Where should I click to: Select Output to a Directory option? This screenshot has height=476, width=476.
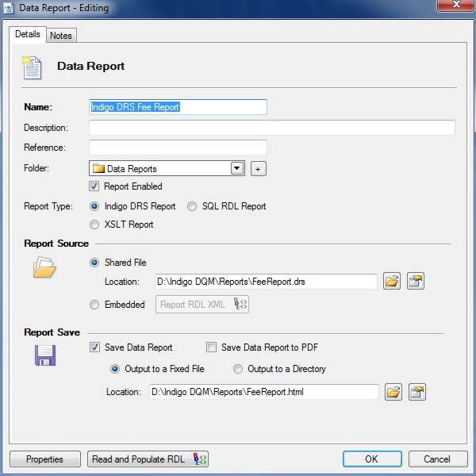[238, 369]
